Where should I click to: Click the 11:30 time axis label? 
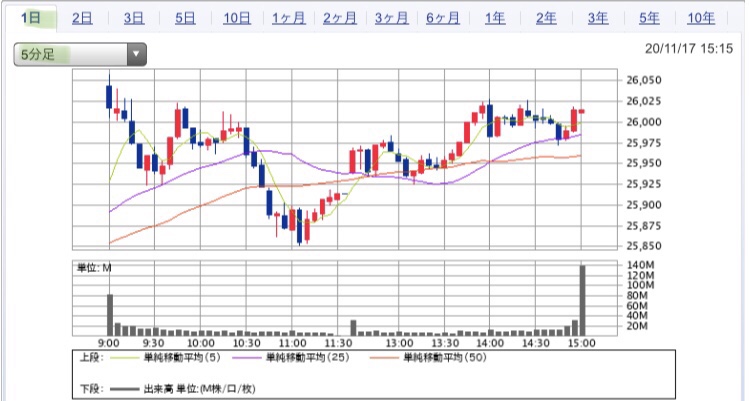point(338,343)
